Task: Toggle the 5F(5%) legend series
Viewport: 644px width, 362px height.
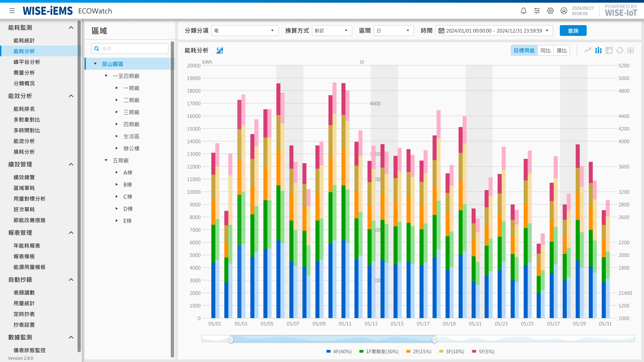Action: pyautogui.click(x=483, y=352)
